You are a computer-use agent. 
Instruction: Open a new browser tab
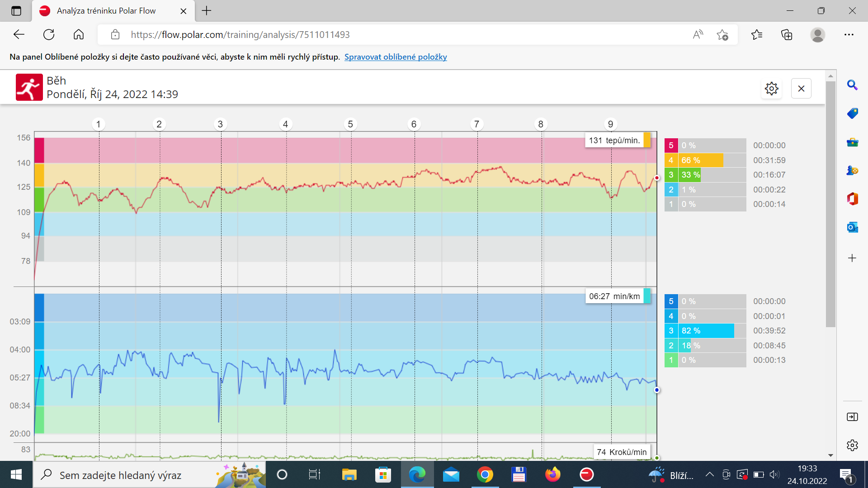pos(207,11)
